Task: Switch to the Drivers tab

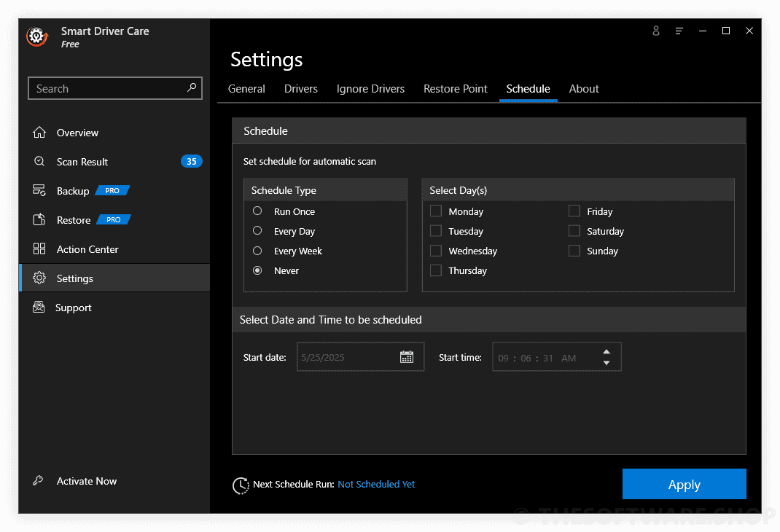Action: click(x=301, y=88)
